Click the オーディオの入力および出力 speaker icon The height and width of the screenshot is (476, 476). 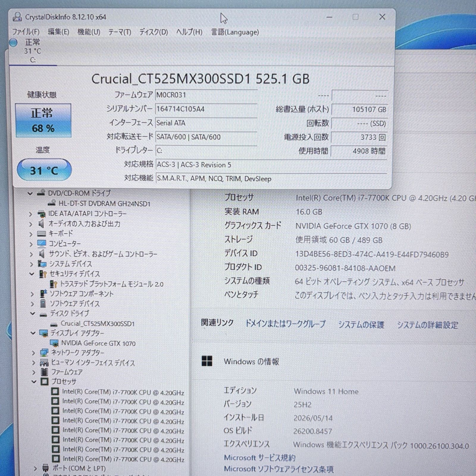tap(41, 224)
